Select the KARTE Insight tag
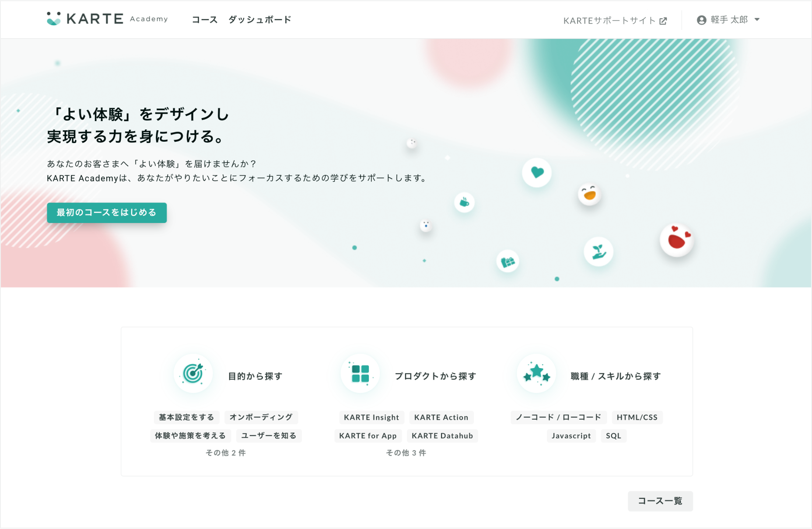Viewport: 812px width, 529px height. (x=371, y=417)
